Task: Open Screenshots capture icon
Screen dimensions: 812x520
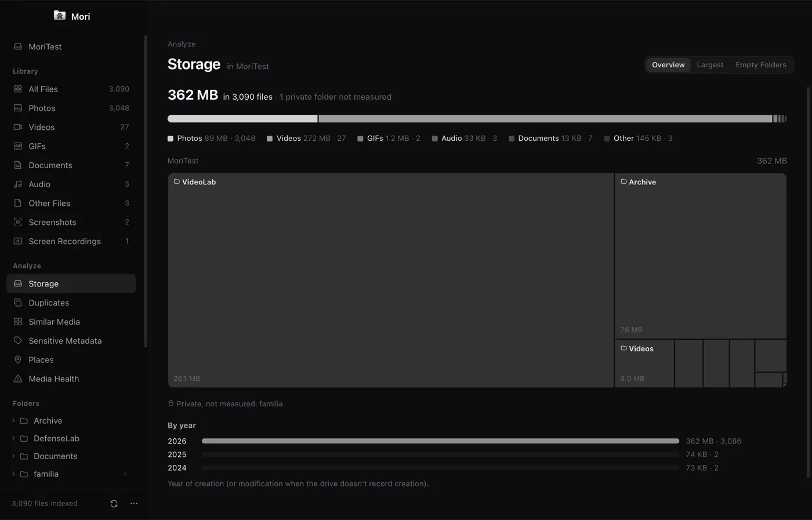Action: coord(18,222)
